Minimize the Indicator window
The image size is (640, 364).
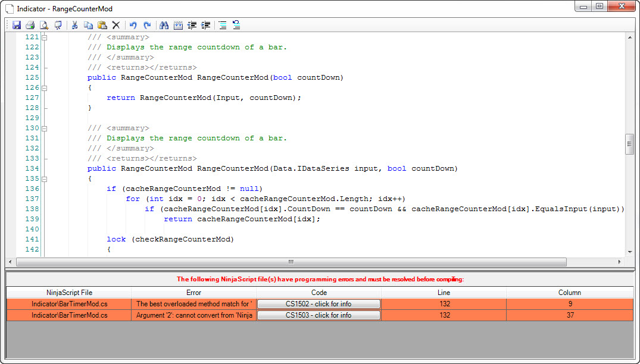[584, 7]
